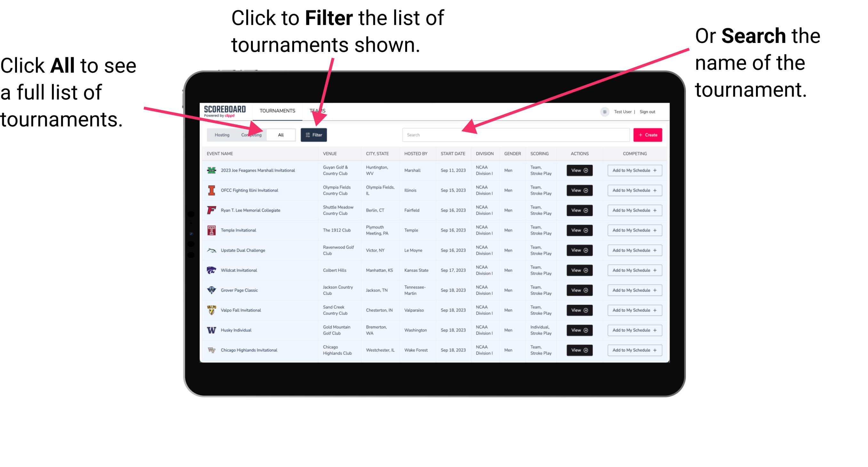Click the Fairfield team logo icon
Viewport: 868px width, 467px height.
210,210
